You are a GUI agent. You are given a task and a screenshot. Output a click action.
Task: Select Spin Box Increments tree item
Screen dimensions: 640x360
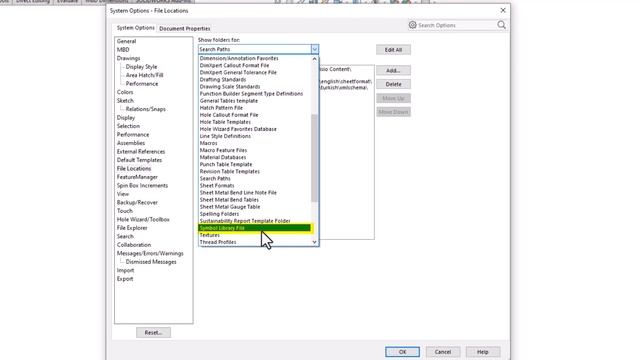[142, 186]
